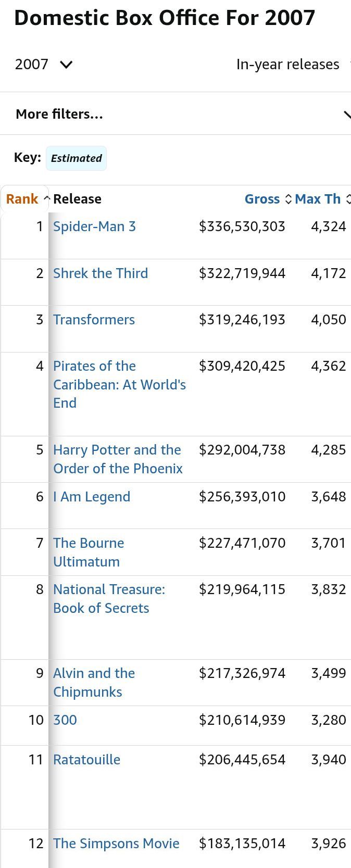Viewport: 351px width, 868px height.
Task: Open the 2007 year dropdown
Action: coord(44,65)
